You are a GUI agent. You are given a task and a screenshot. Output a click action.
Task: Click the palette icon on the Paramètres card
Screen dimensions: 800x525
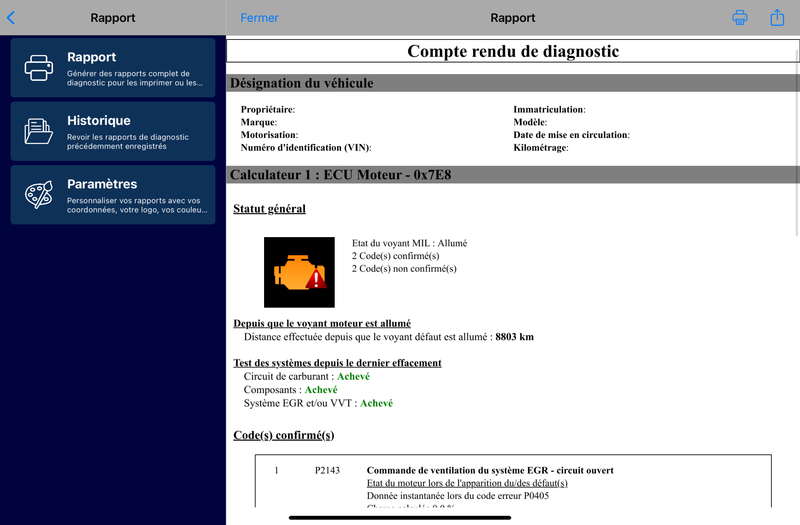(39, 195)
